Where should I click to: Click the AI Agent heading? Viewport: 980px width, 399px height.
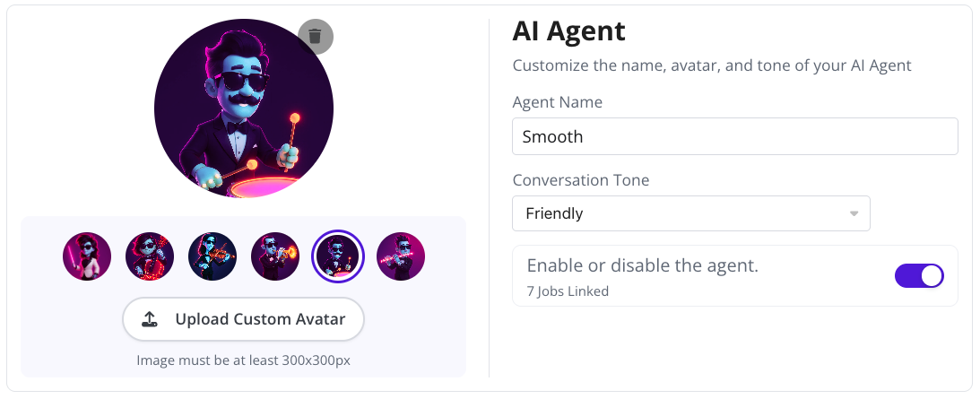pyautogui.click(x=568, y=31)
